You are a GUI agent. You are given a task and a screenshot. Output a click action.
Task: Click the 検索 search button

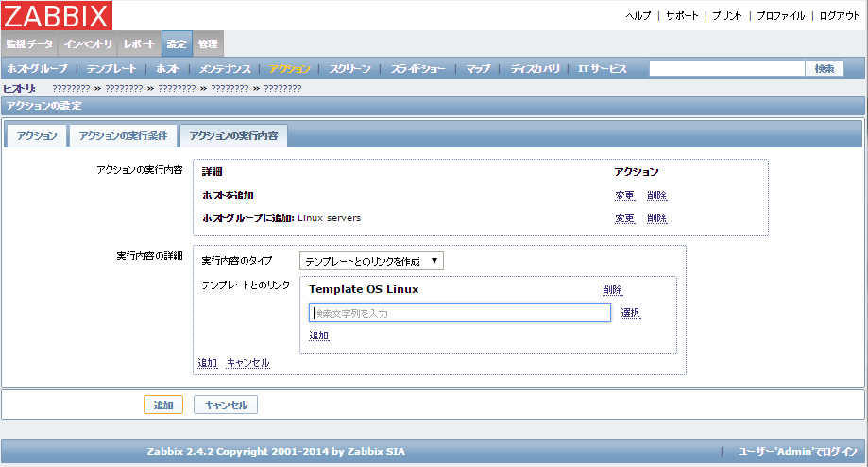tap(824, 69)
